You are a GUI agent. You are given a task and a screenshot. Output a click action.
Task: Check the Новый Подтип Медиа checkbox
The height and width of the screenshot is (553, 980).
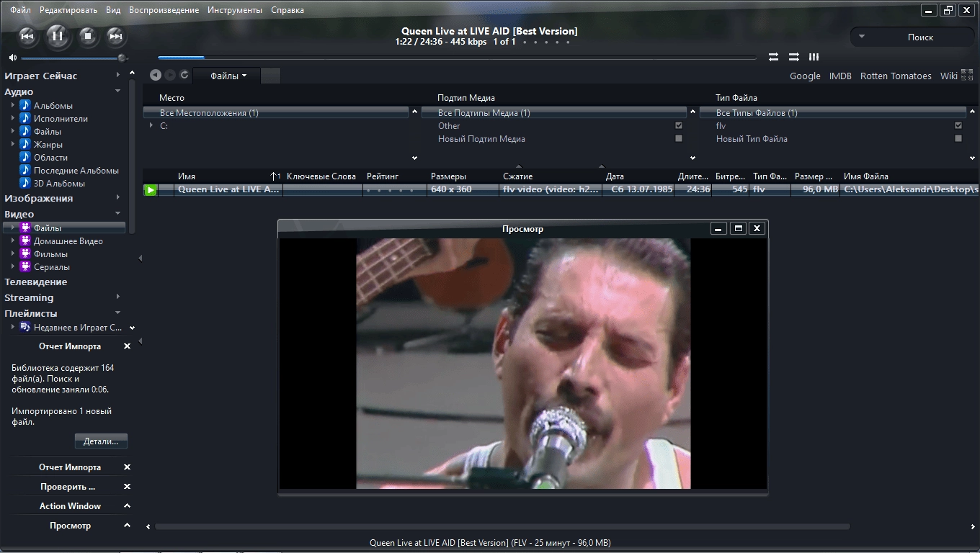click(679, 139)
